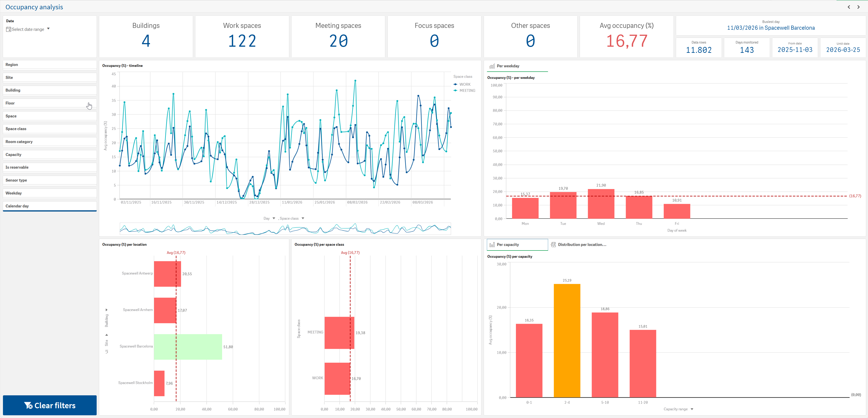Screen dimensions: 868x418
Task: Click the Per capacity chart icon
Action: (x=492, y=245)
